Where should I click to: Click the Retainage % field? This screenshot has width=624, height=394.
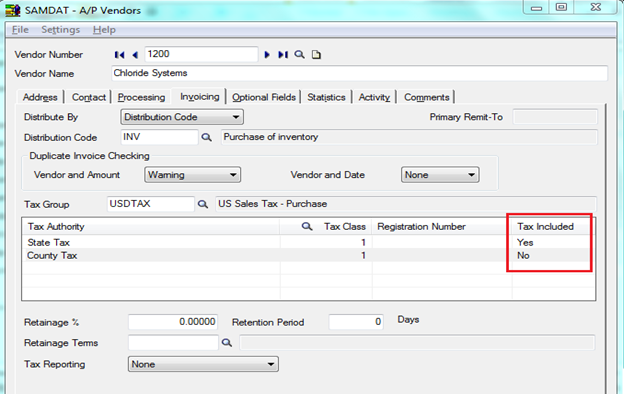tap(173, 322)
